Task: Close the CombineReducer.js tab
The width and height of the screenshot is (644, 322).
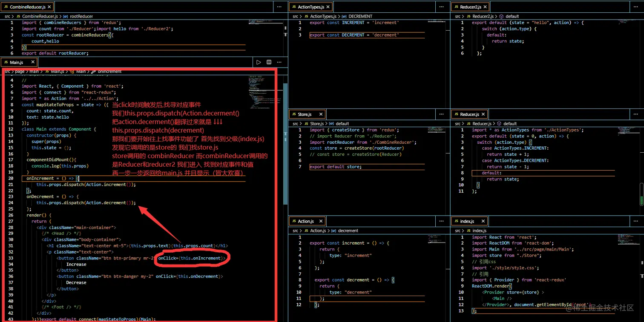Action: pyautogui.click(x=49, y=7)
